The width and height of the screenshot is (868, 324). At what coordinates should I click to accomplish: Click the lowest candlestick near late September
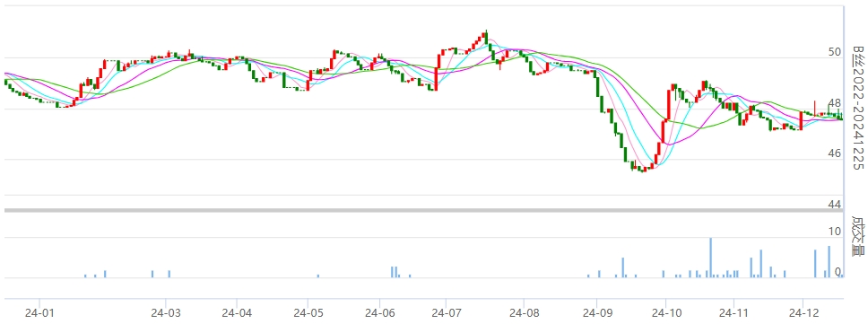pyautogui.click(x=643, y=169)
